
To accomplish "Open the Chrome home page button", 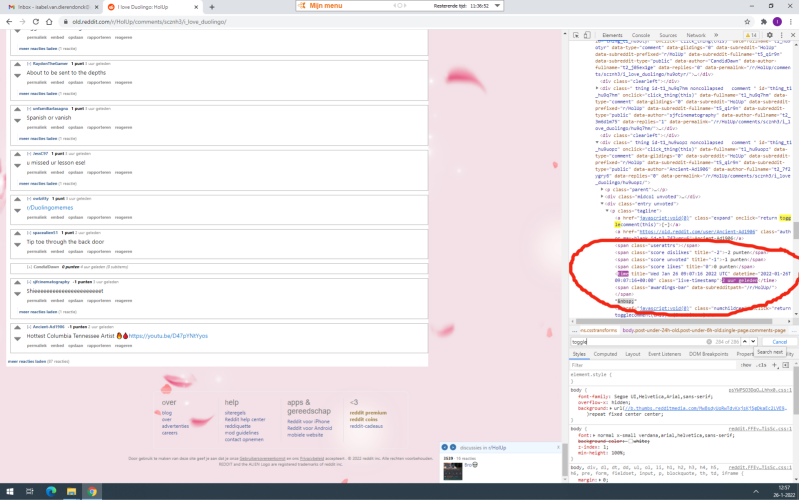I will [49, 22].
